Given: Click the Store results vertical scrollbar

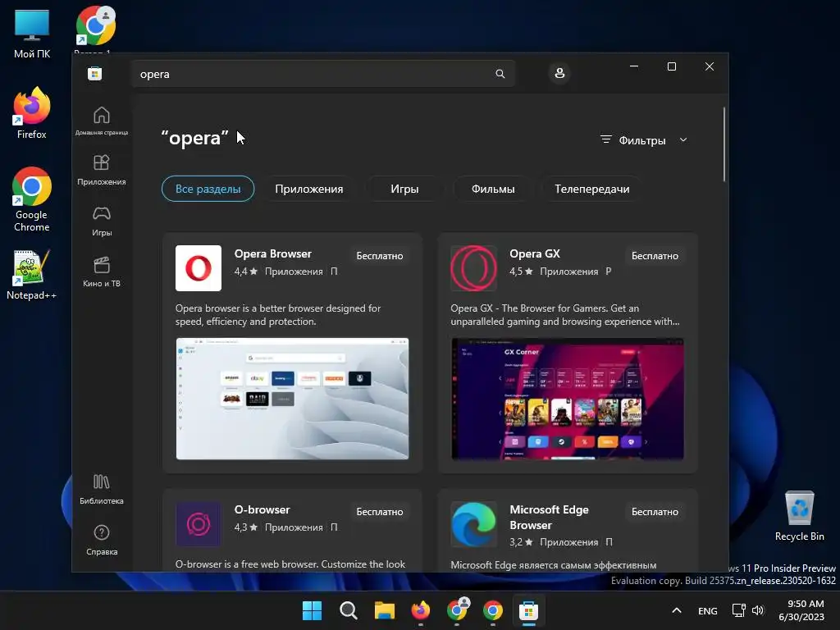Looking at the screenshot, I should [724, 144].
